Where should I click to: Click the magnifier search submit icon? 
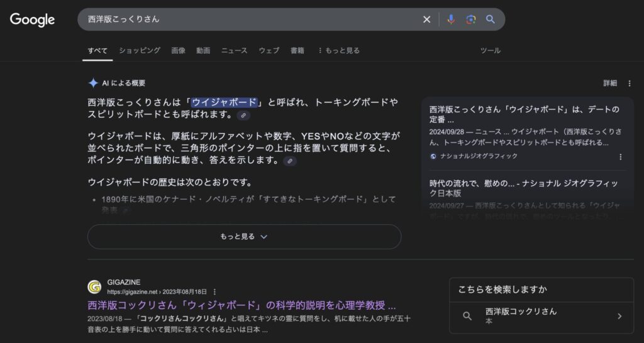490,19
